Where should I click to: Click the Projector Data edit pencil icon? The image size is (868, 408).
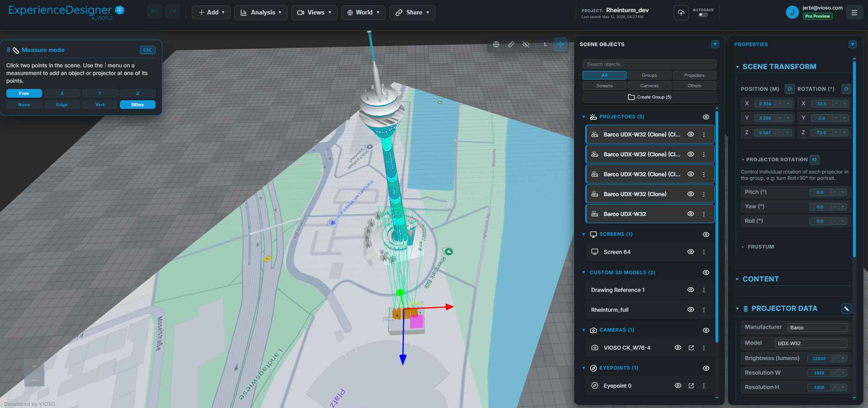point(846,309)
